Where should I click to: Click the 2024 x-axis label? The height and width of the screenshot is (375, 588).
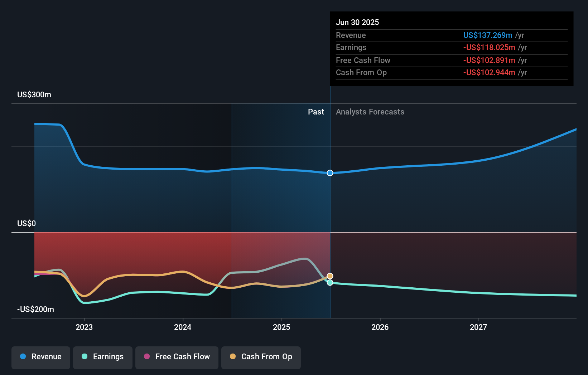[x=183, y=327]
